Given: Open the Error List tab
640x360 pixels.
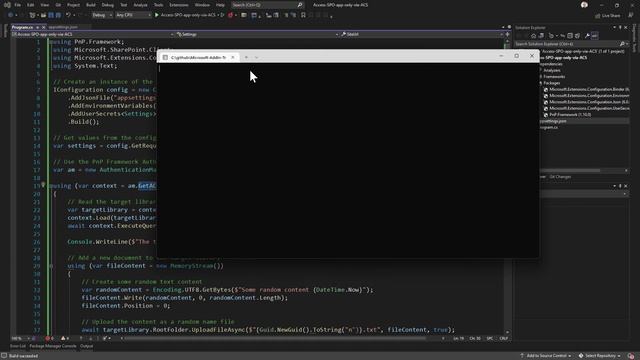Looking at the screenshot, I should 18,346.
